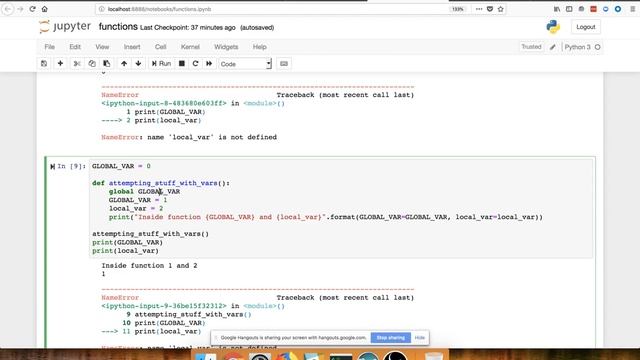Open the View menu
This screenshot has width=640, height=360.
[x=102, y=47]
